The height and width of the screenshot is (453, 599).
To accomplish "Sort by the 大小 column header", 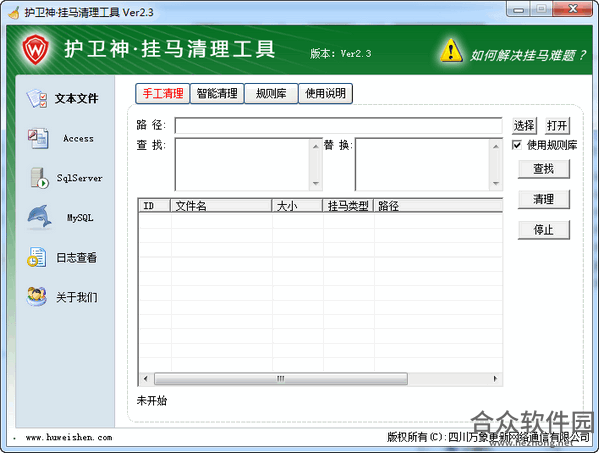I will pos(297,206).
